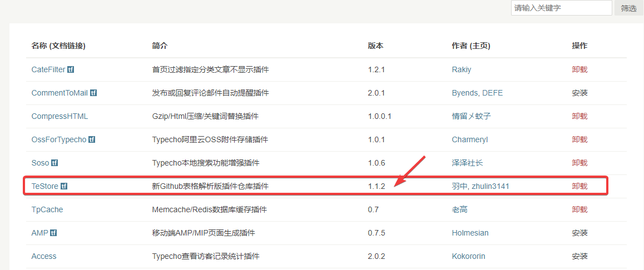Click the 作者 (主页) column header

point(470,46)
